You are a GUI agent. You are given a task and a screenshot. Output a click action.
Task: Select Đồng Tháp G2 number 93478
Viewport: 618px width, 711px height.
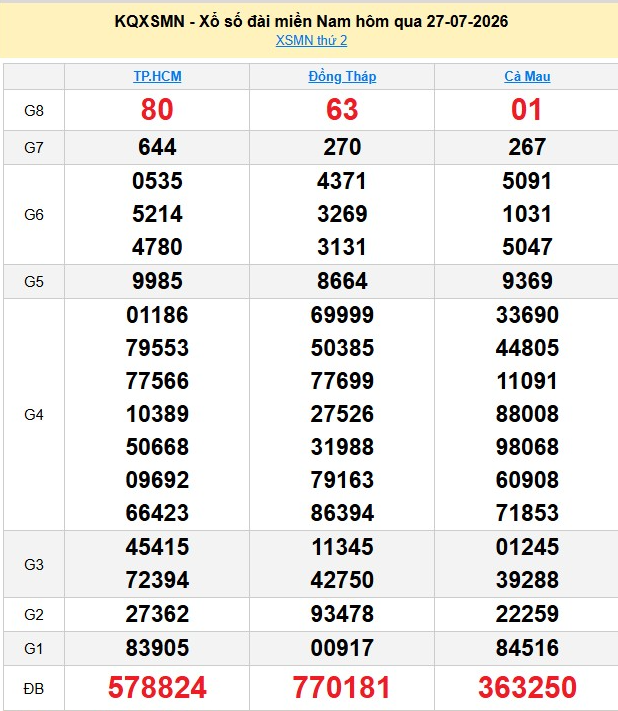[x=342, y=614]
